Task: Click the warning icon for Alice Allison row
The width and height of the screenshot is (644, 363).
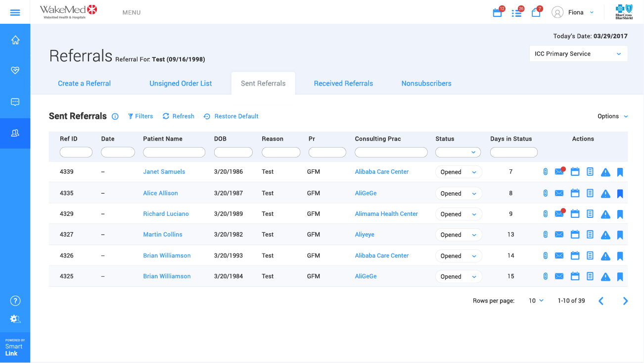Action: coord(605,194)
